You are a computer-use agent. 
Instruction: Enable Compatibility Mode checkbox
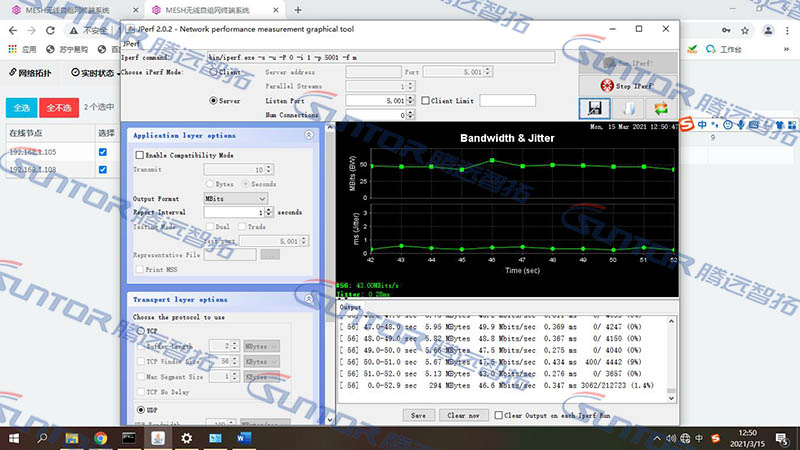(139, 156)
